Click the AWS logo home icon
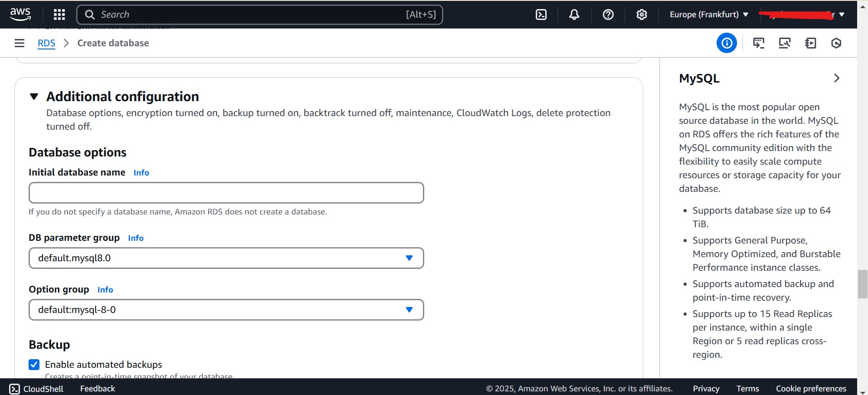 tap(20, 15)
